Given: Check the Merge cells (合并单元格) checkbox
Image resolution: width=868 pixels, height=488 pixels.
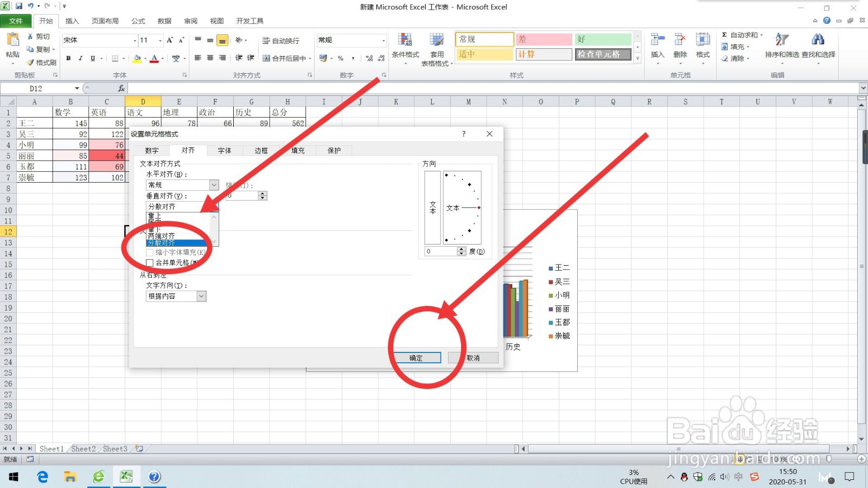Looking at the screenshot, I should point(150,262).
